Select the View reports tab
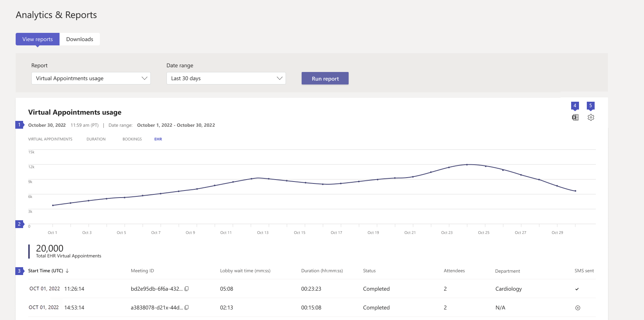 click(x=38, y=39)
